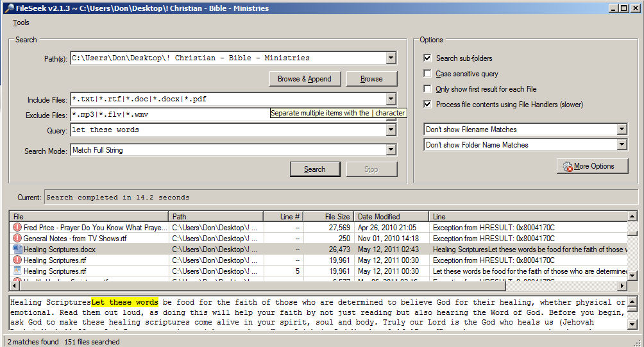Disable the Search sub-folders checkbox
This screenshot has width=644, height=347.
click(x=428, y=58)
